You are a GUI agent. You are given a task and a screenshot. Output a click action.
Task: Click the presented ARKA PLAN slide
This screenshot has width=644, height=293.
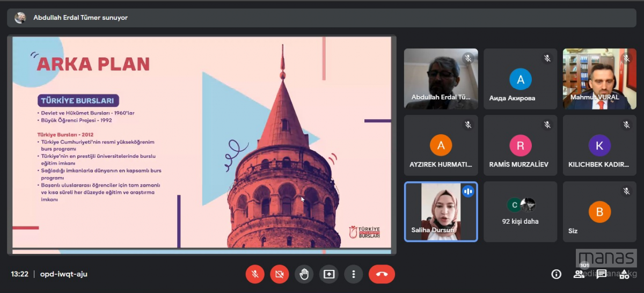click(x=202, y=143)
